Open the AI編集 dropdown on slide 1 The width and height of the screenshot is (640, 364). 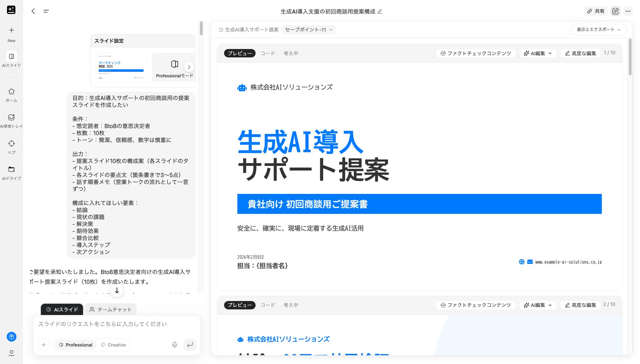tap(538, 53)
